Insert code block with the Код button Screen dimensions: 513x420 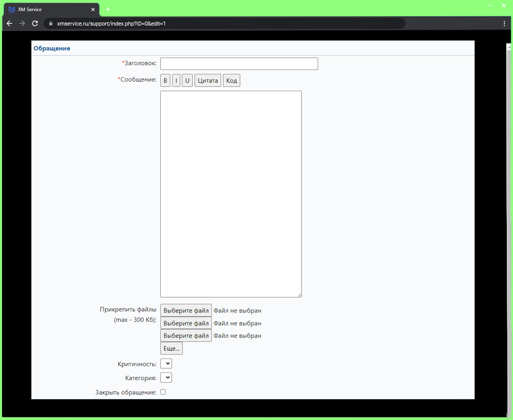[231, 81]
